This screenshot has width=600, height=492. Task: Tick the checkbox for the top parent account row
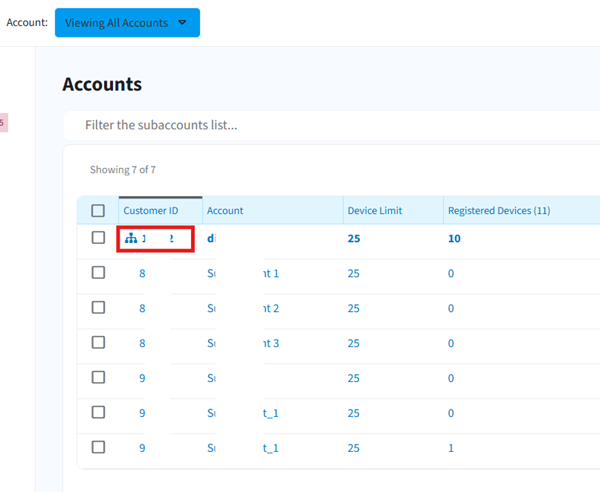coord(98,238)
